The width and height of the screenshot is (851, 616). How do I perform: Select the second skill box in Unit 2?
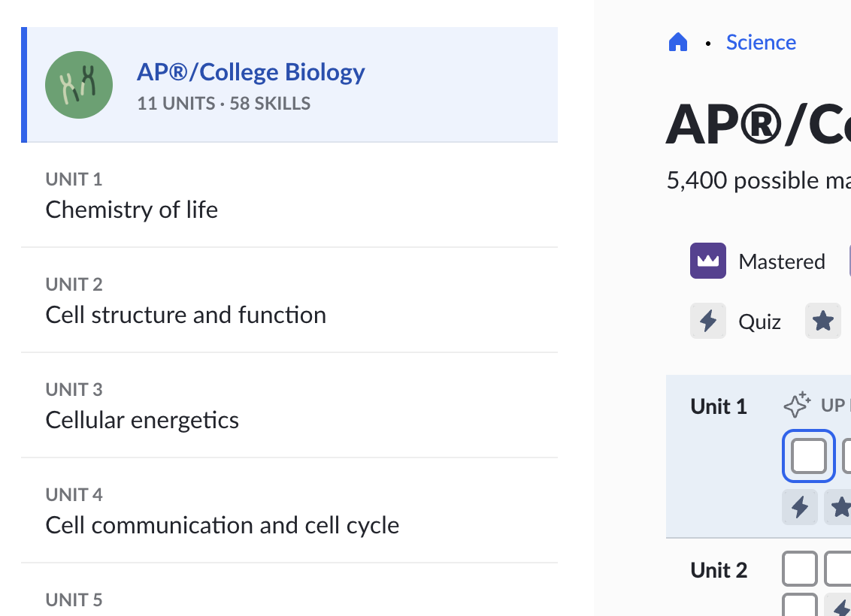pyautogui.click(x=839, y=569)
